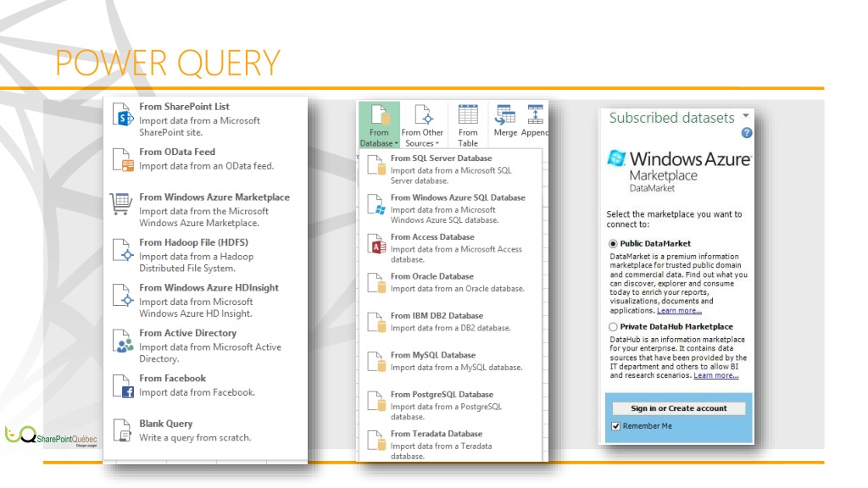Click the OData Feed icon
868x488 pixels.
click(123, 160)
